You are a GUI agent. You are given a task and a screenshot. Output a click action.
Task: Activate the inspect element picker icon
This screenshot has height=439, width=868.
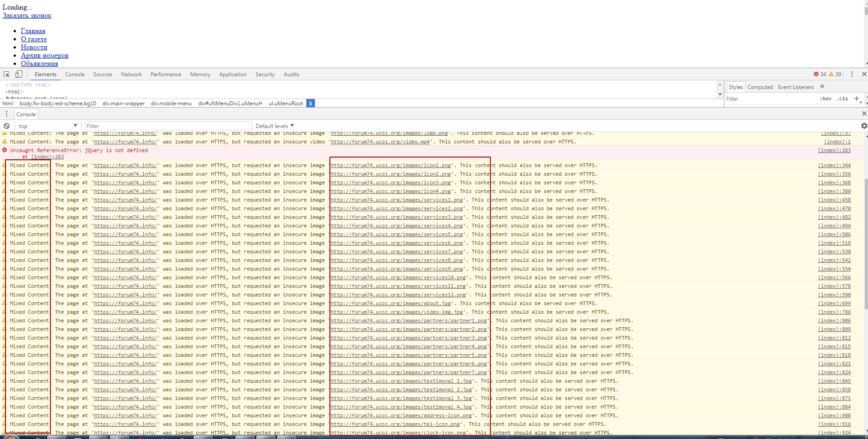(7, 74)
